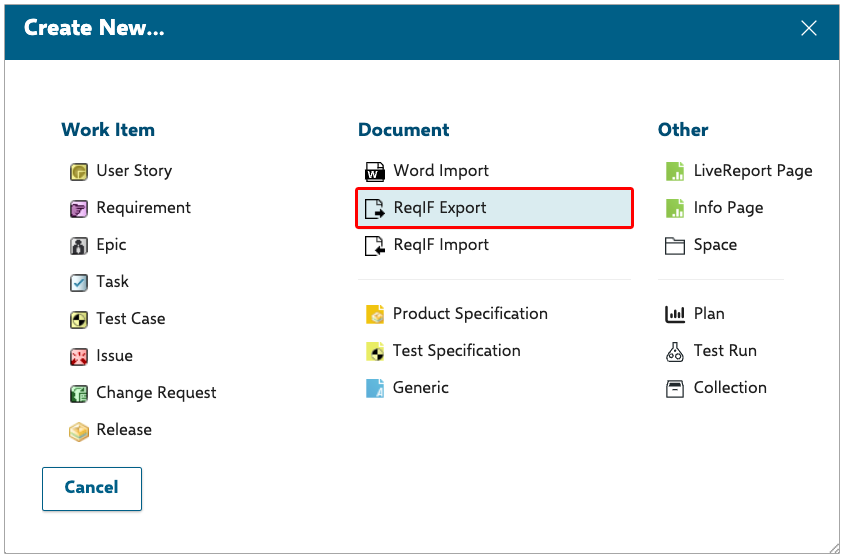Click the Task checkmark icon
This screenshot has width=844, height=558.
(79, 282)
